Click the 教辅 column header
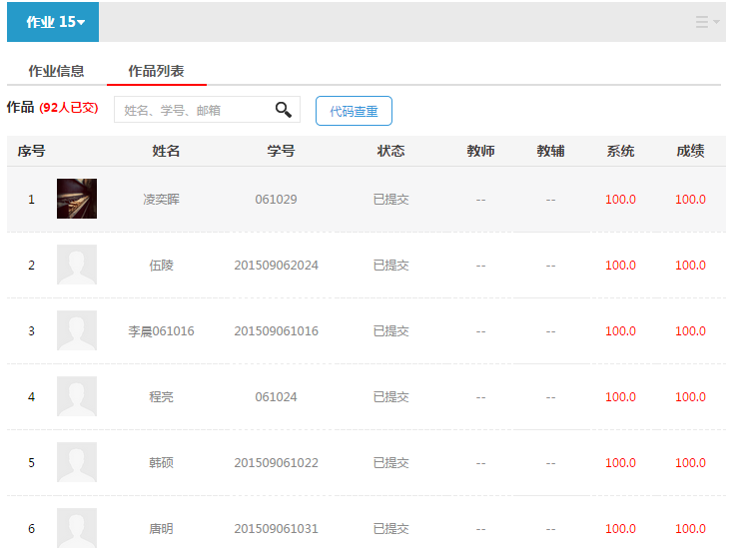 (550, 151)
